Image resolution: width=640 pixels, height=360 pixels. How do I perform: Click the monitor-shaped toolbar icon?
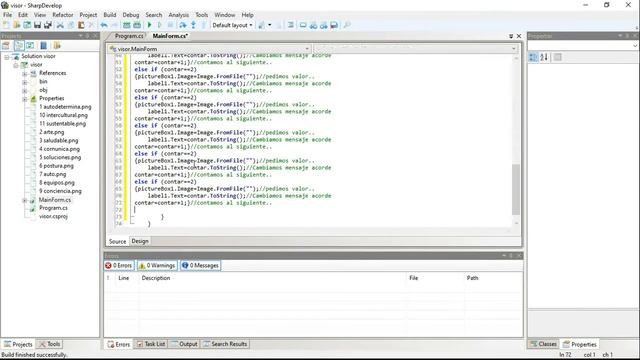303,25
